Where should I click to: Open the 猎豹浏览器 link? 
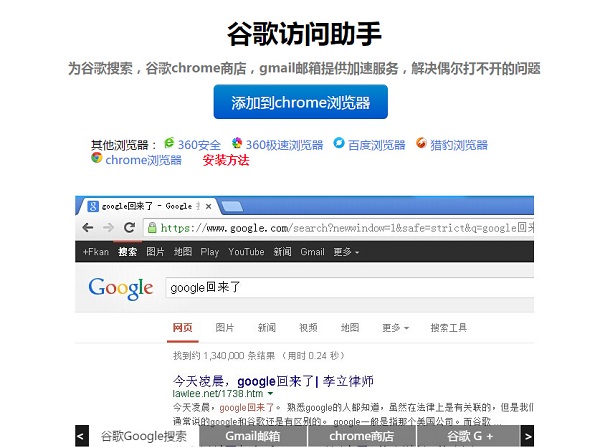coord(459,145)
